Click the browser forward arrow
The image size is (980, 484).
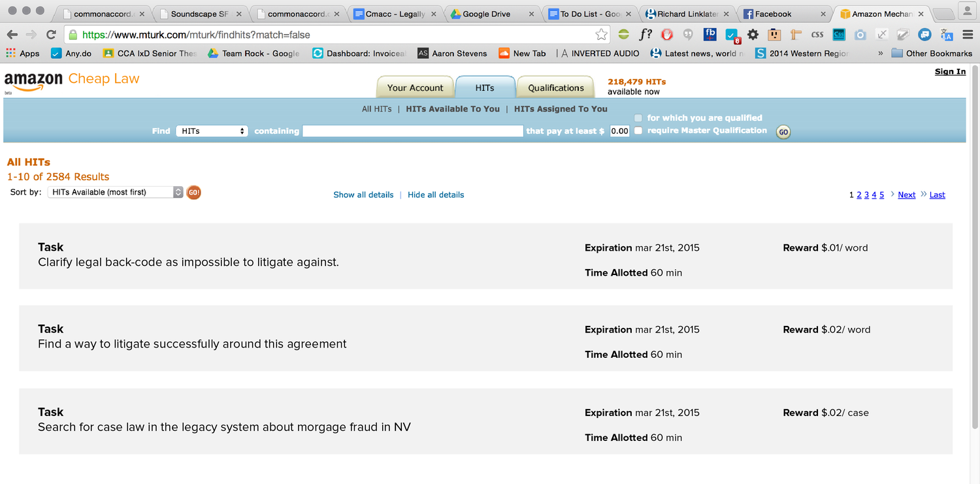click(x=31, y=35)
